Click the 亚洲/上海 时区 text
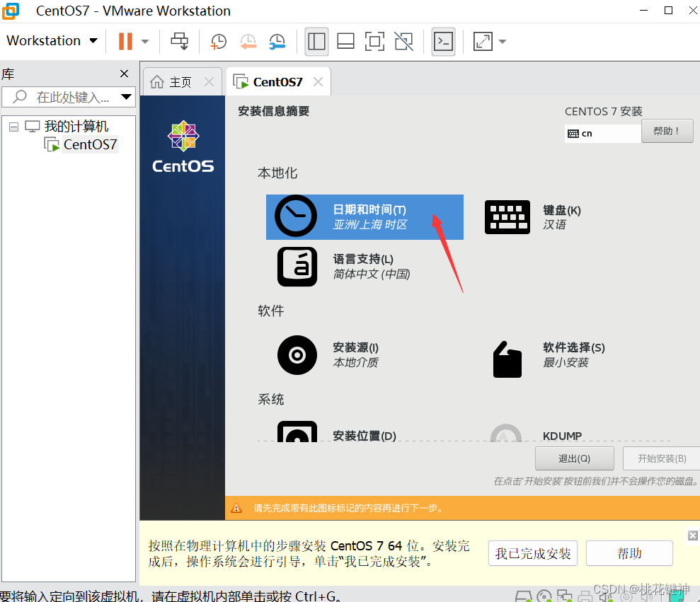This screenshot has height=602, width=700. (x=370, y=224)
